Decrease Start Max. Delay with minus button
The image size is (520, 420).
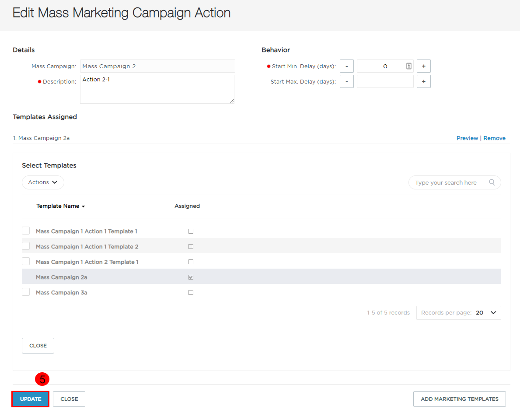[346, 82]
